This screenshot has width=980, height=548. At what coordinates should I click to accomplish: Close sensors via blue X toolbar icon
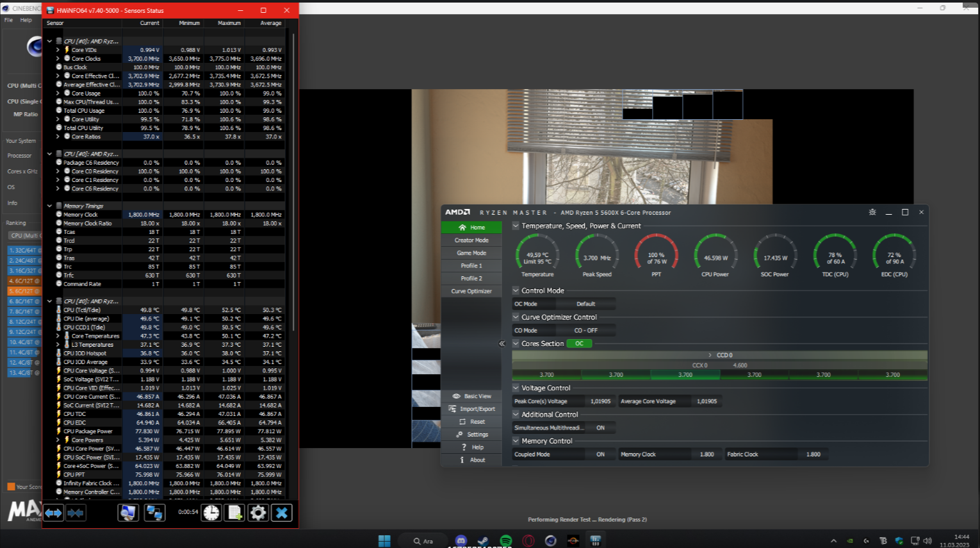[282, 512]
